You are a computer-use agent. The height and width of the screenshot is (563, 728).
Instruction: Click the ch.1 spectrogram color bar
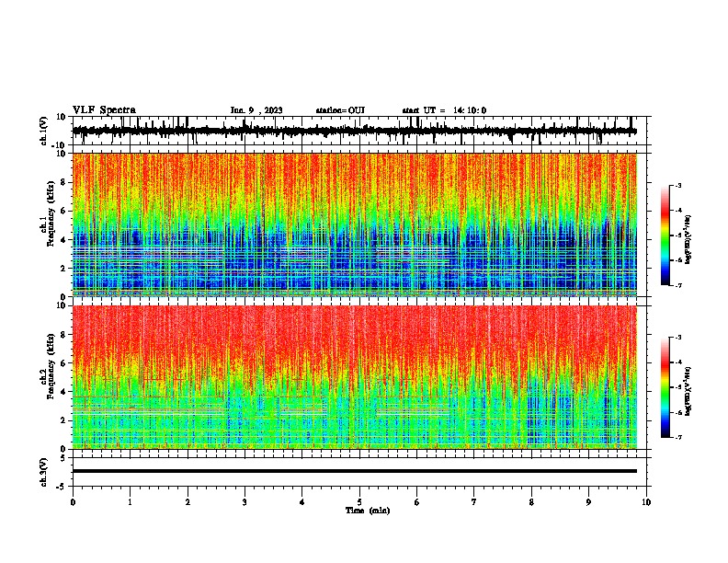coord(665,236)
